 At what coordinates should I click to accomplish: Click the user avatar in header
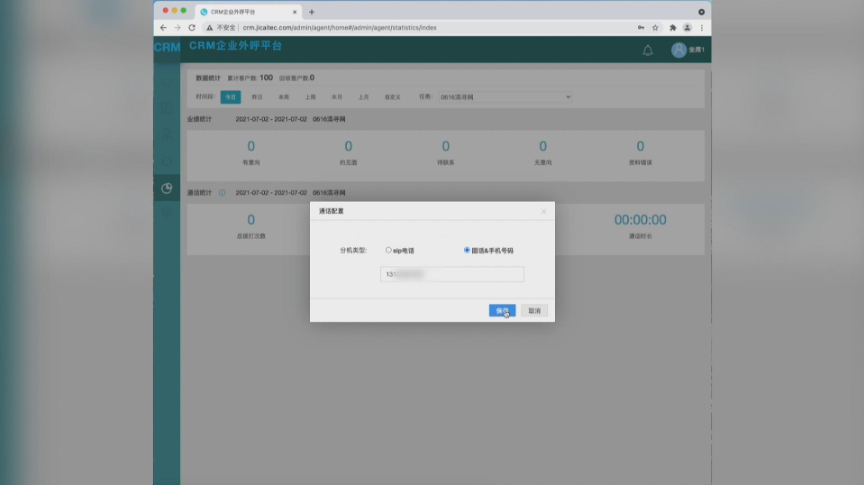679,50
